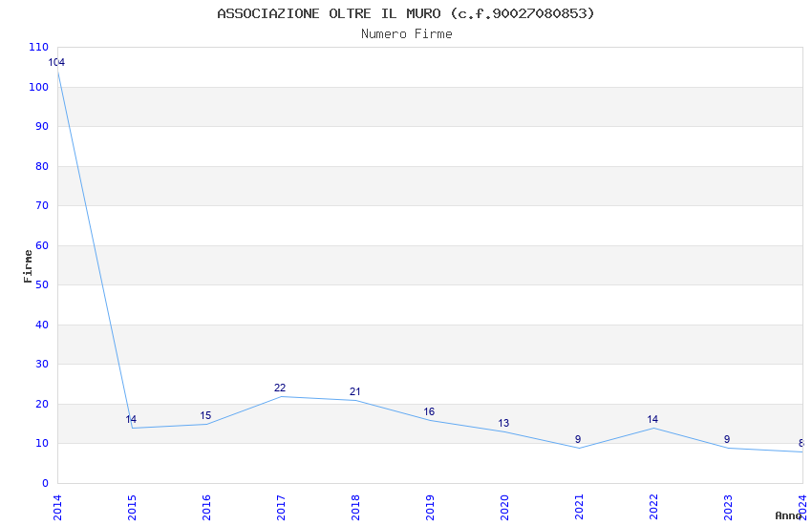
Task: Click the x-axis year 2023
Action: click(729, 508)
